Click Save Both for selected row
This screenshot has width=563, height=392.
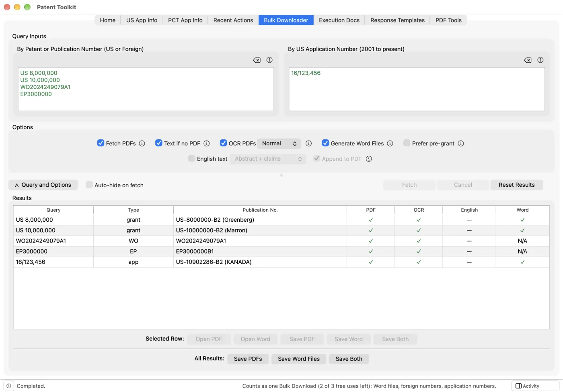point(395,339)
